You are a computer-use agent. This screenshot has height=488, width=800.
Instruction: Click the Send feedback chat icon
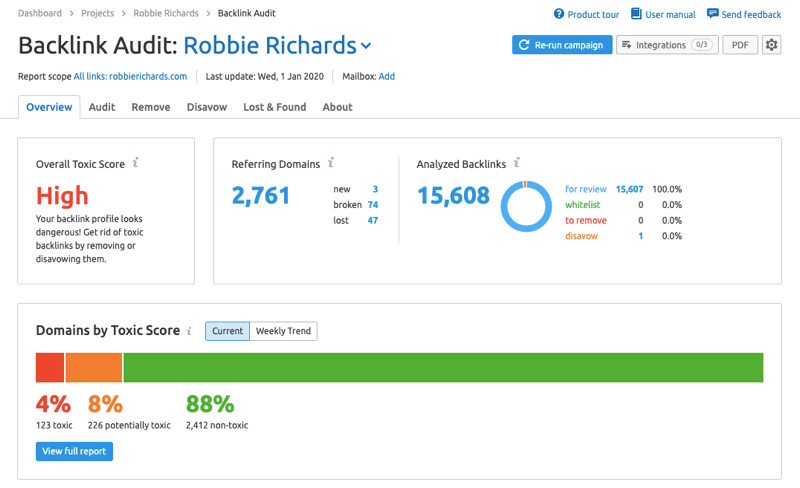[712, 14]
